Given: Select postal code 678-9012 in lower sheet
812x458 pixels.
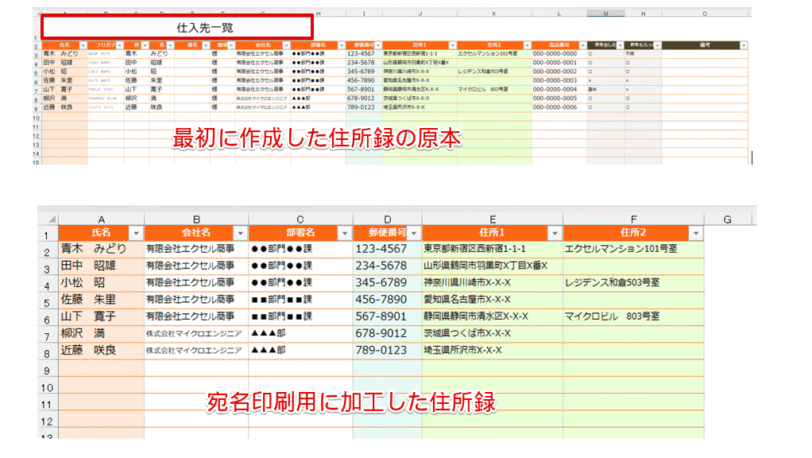Looking at the screenshot, I should [x=387, y=334].
